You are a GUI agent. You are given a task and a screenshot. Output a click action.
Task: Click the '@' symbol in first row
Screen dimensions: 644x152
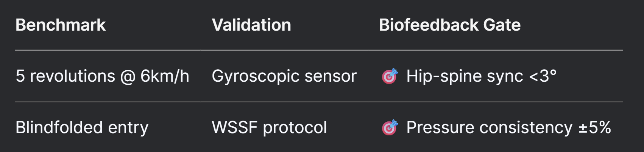[x=128, y=77]
